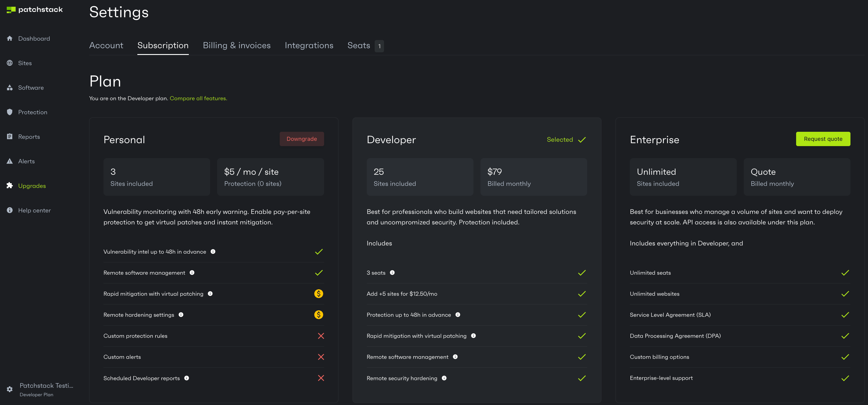The width and height of the screenshot is (868, 405).
Task: Click the Alerts warning triangle icon
Action: point(10,161)
